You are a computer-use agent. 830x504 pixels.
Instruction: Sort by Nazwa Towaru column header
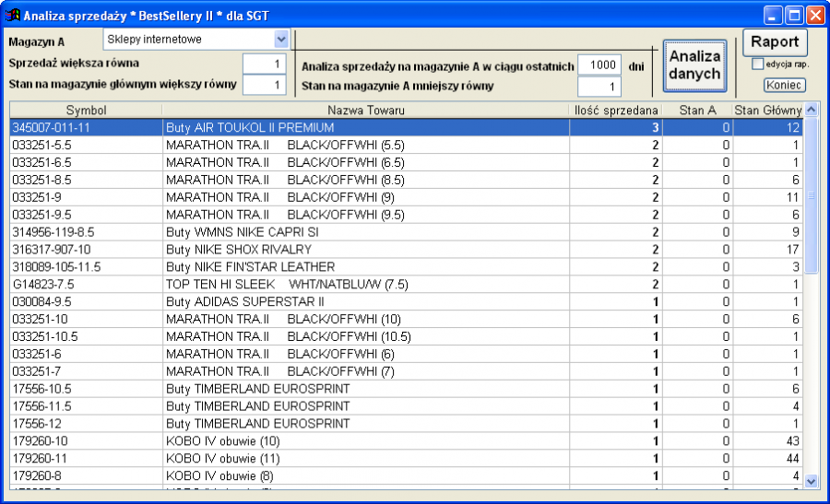click(x=366, y=110)
